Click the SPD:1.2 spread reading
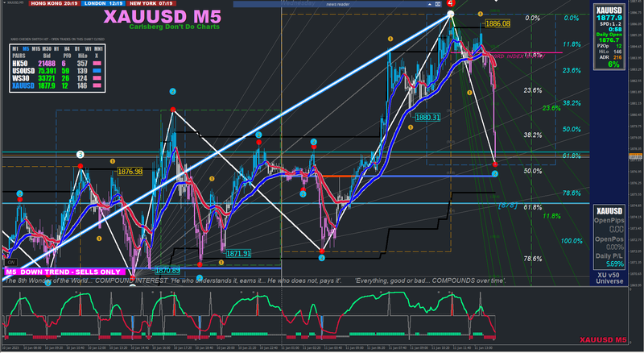The width and height of the screenshot is (644, 353). click(610, 24)
